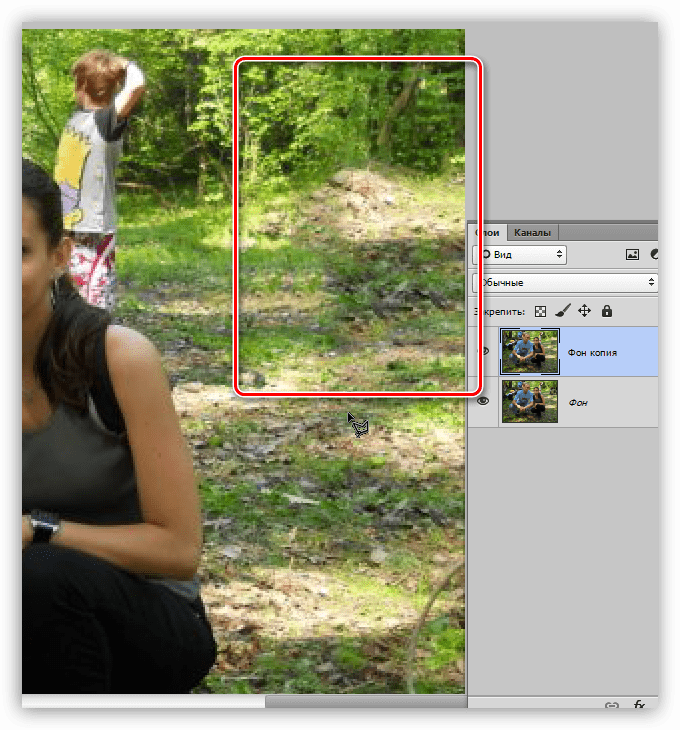Select the Фон layer thumbnail
Image resolution: width=680 pixels, height=730 pixels.
click(530, 401)
